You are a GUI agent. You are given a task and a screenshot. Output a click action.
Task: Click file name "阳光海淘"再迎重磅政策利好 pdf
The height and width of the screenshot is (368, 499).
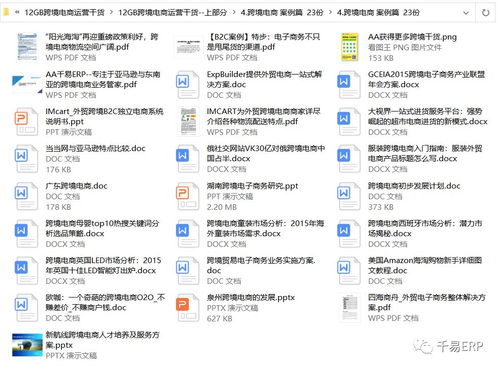pyautogui.click(x=102, y=42)
